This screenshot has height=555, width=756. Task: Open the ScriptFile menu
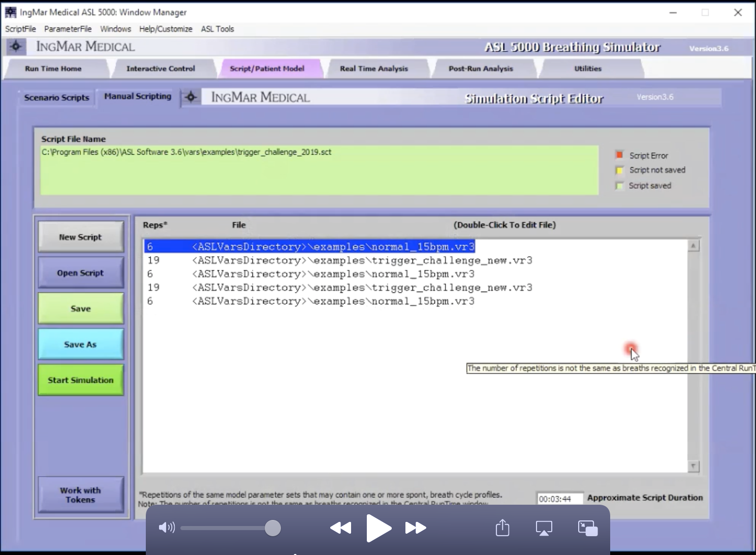20,29
